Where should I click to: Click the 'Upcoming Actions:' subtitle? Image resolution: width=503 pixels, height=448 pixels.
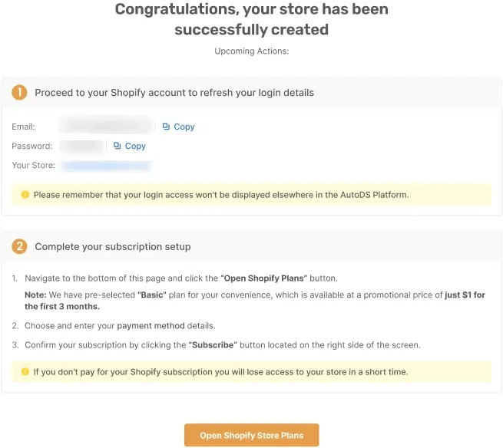tap(252, 51)
